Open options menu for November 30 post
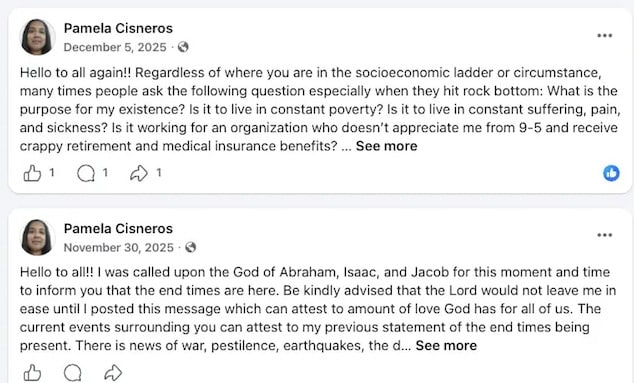This screenshot has height=383, width=634. [604, 235]
